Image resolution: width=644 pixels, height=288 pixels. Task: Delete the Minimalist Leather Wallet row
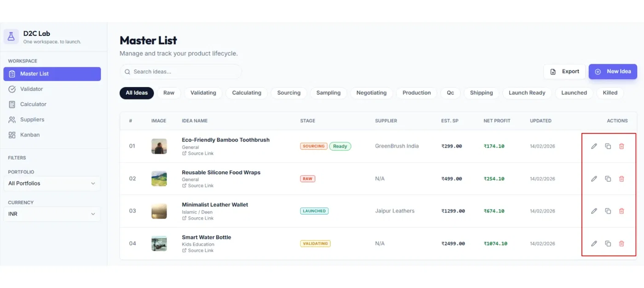tap(621, 211)
